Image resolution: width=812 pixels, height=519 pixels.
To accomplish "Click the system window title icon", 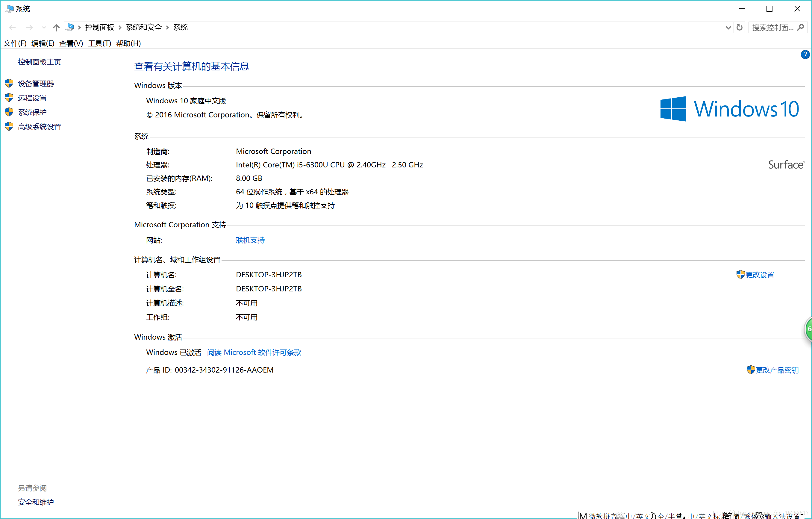I will 10,8.
